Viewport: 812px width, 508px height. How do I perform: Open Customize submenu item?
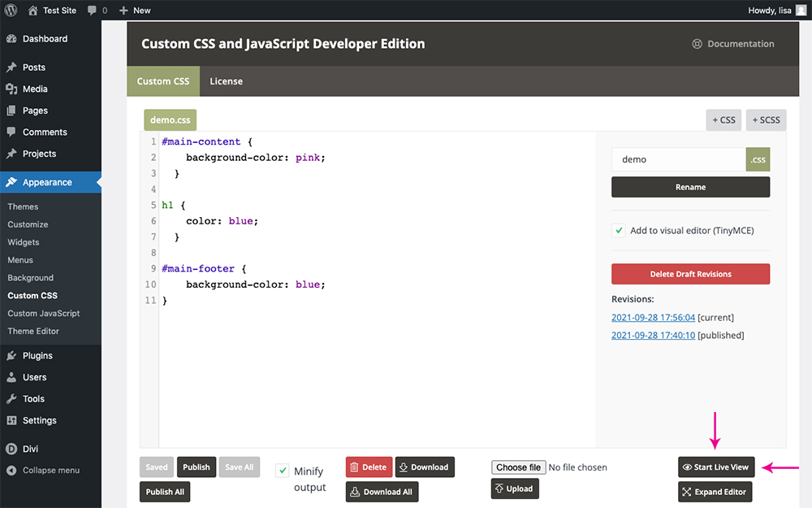coord(28,224)
